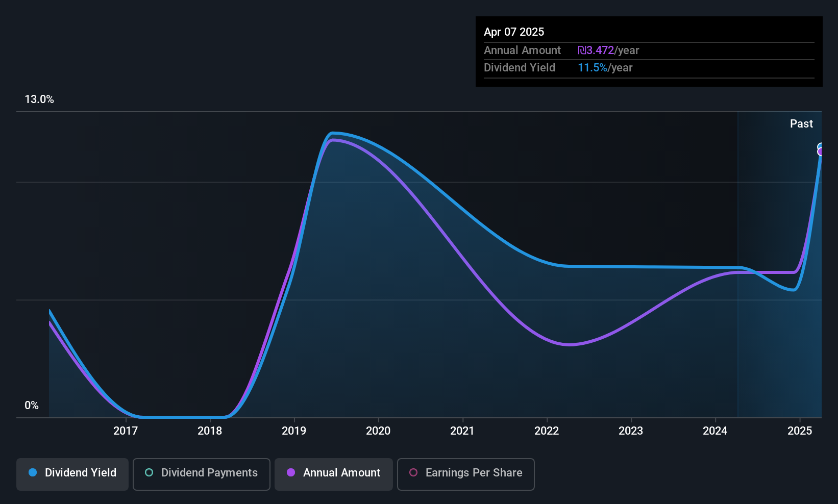Pick the 2020 x-axis year label
838x504 pixels.
point(378,431)
